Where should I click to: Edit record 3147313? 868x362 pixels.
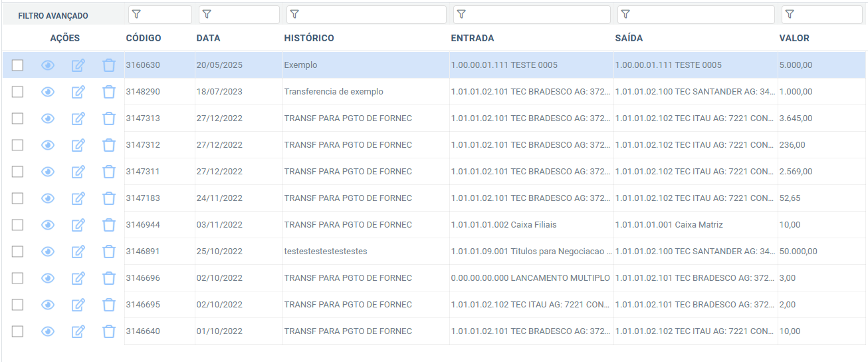tap(78, 118)
